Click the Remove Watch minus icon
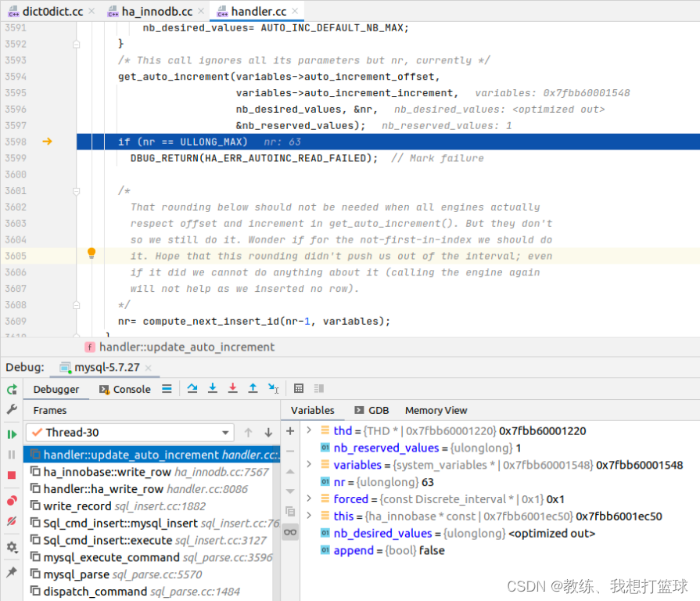700x601 pixels. click(x=290, y=452)
